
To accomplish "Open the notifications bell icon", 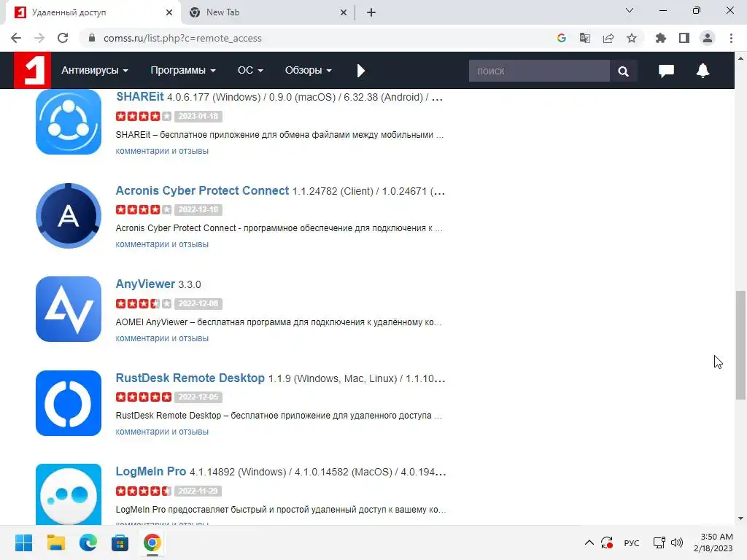I will pyautogui.click(x=703, y=71).
